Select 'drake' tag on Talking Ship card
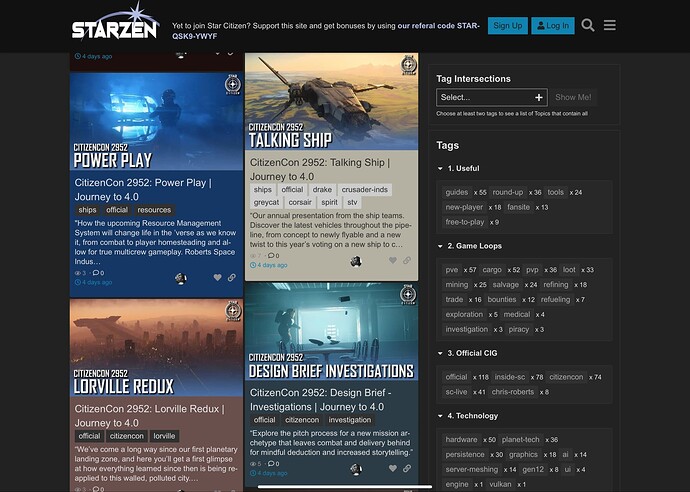The image size is (690, 492). pos(322,190)
